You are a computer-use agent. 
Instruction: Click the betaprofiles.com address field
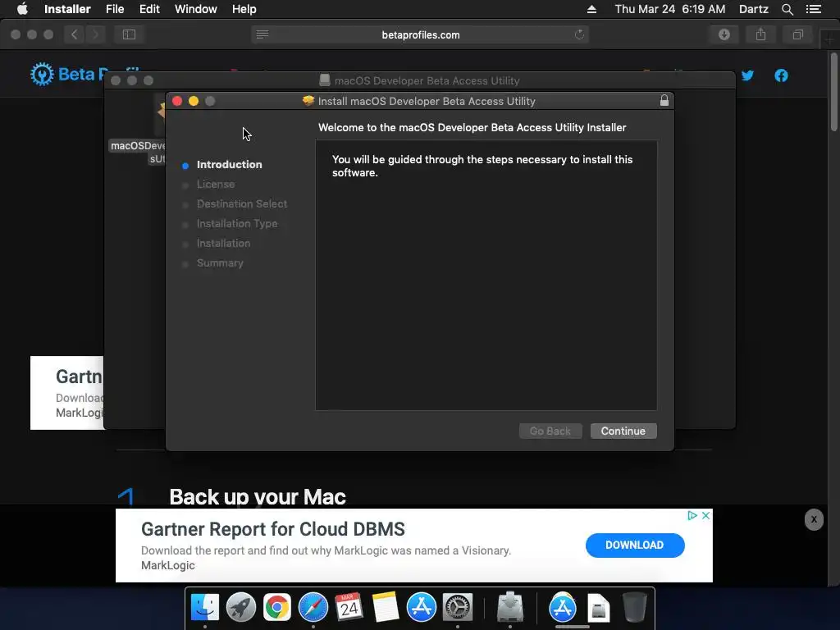click(421, 34)
